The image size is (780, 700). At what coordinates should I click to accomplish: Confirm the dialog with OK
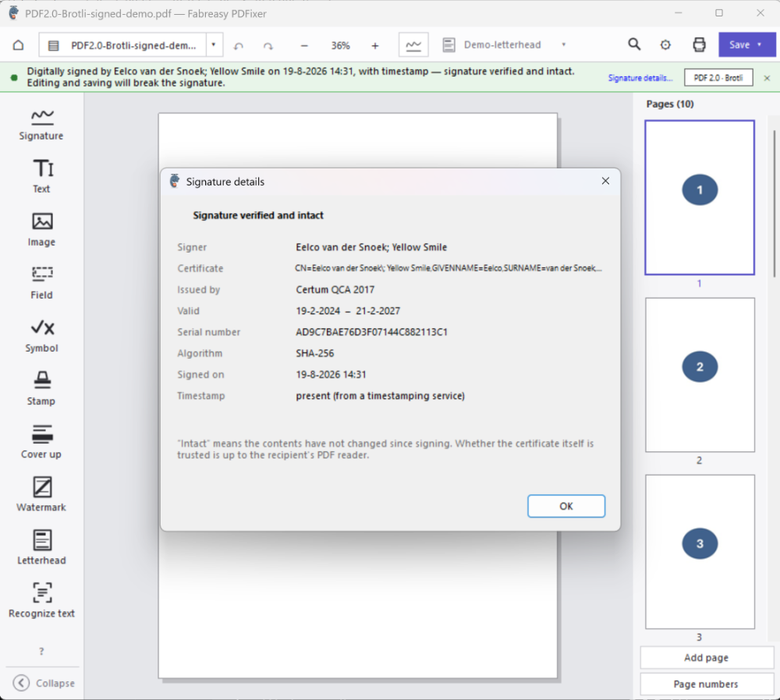coord(566,506)
